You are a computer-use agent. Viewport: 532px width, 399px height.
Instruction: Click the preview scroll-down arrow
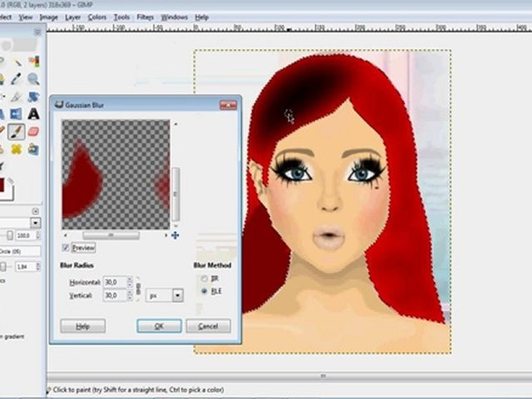pyautogui.click(x=176, y=226)
